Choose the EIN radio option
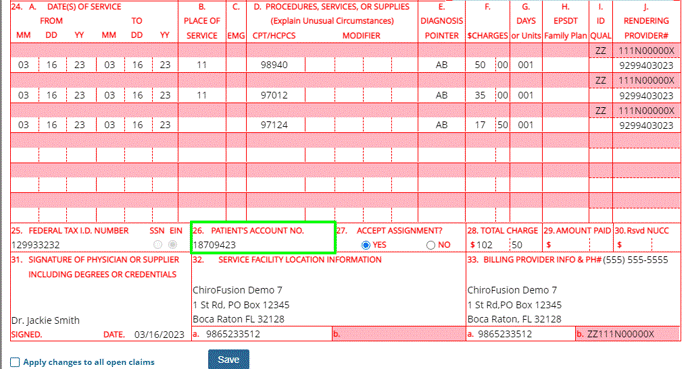 pyautogui.click(x=173, y=245)
